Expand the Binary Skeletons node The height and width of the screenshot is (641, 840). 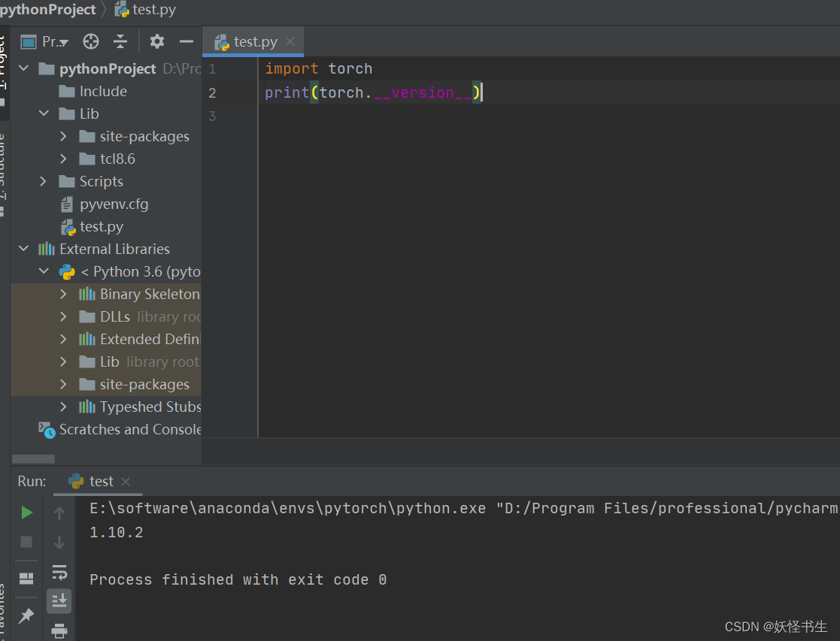point(63,294)
